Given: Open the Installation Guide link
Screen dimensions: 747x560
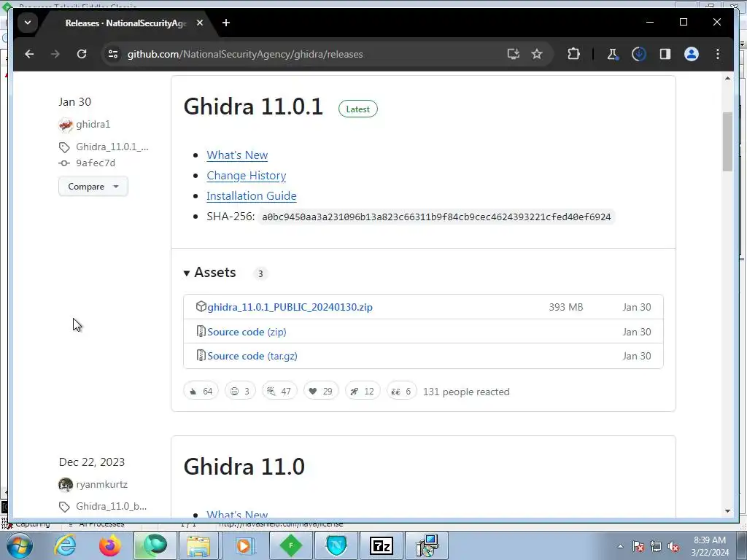Looking at the screenshot, I should coord(252,196).
